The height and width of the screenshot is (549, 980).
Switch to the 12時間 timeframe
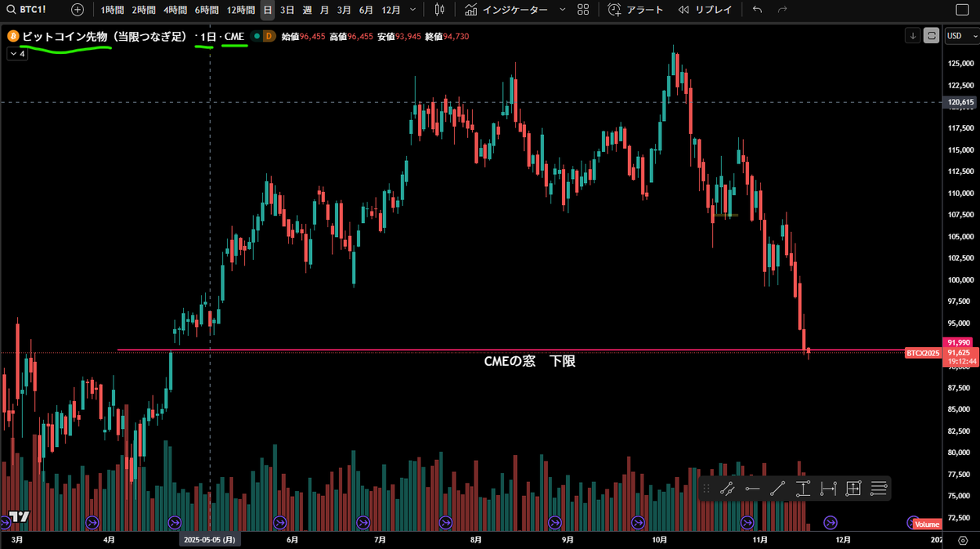(x=240, y=10)
